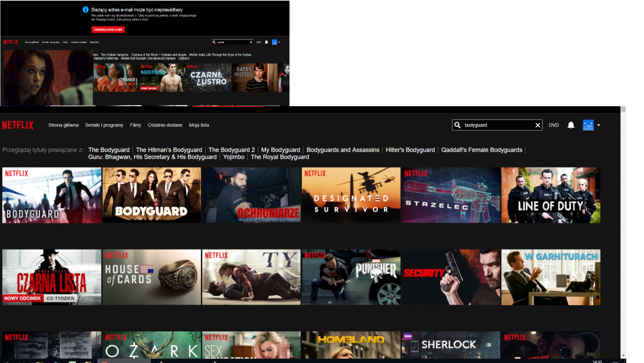Click the large blue smiley profile avatar
The width and height of the screenshot is (644, 363).
588,125
